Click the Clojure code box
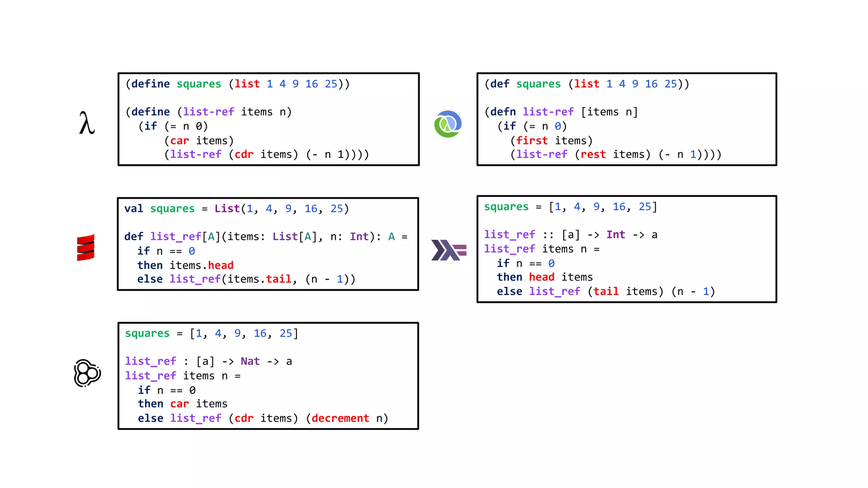The height and width of the screenshot is (488, 868). tap(626, 119)
